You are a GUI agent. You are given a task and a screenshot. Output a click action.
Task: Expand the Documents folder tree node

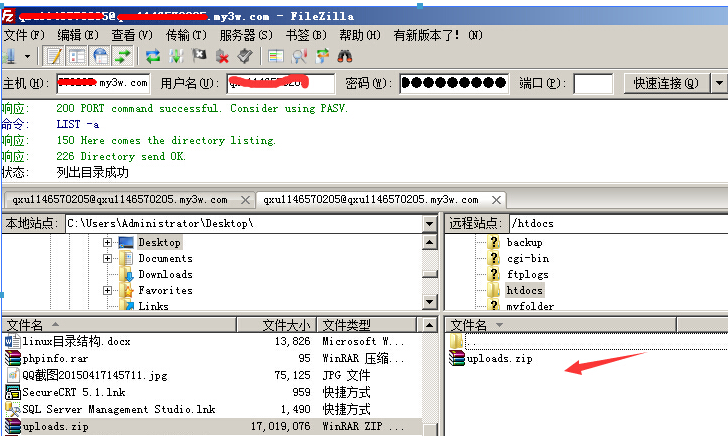(107, 258)
